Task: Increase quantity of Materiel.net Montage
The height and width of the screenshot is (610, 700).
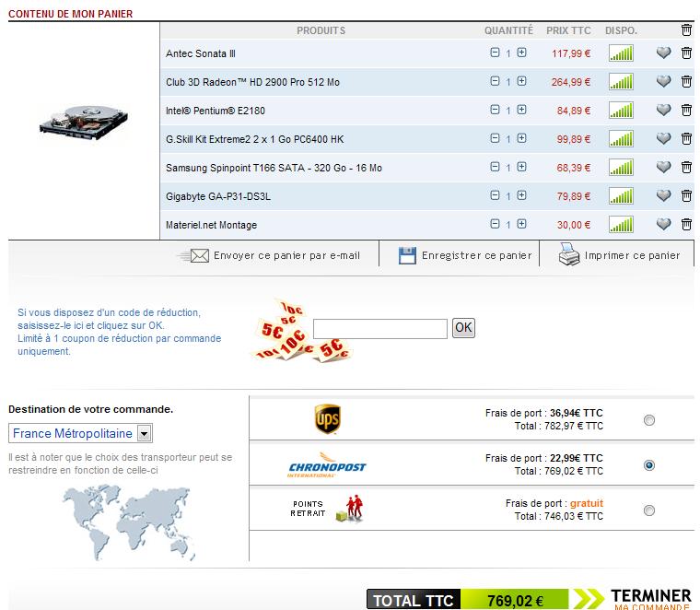Action: pyautogui.click(x=521, y=224)
